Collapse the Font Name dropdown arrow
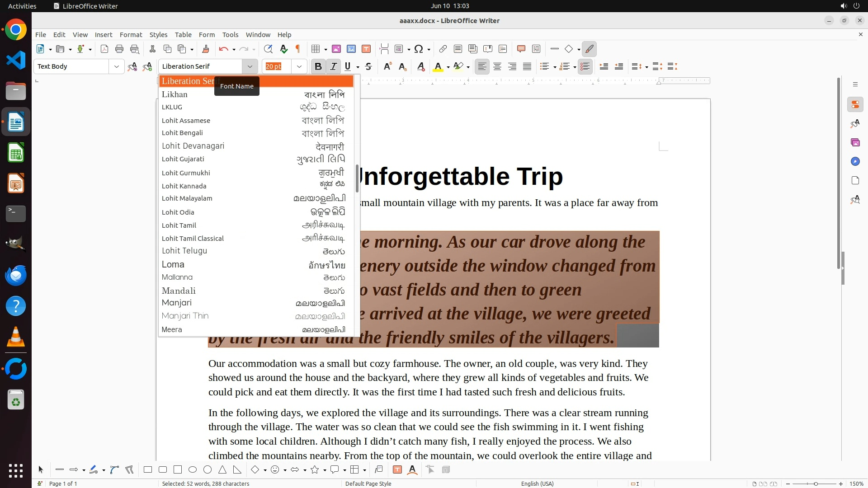Screen dimensions: 868x488 tap(250, 66)
